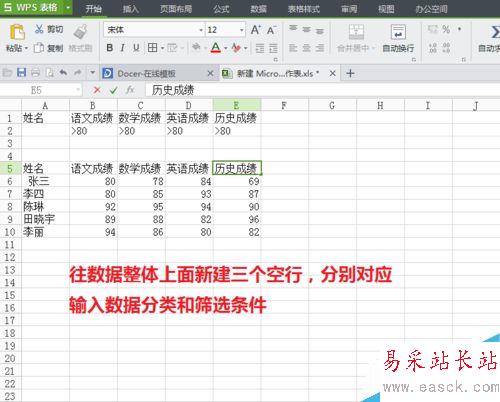Close the 新建 Micro...作表.xls tab

[x=332, y=73]
